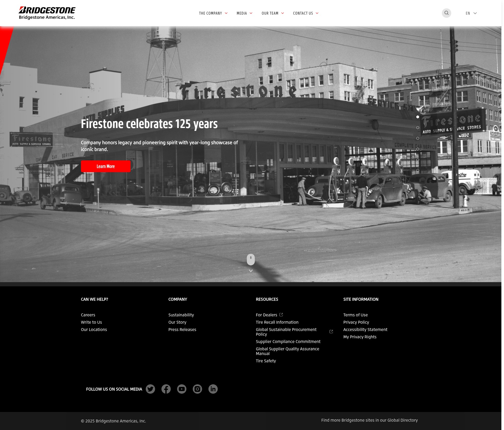Image resolution: width=504 pixels, height=430 pixels.
Task: Click the Site Information footer heading
Action: (x=361, y=299)
